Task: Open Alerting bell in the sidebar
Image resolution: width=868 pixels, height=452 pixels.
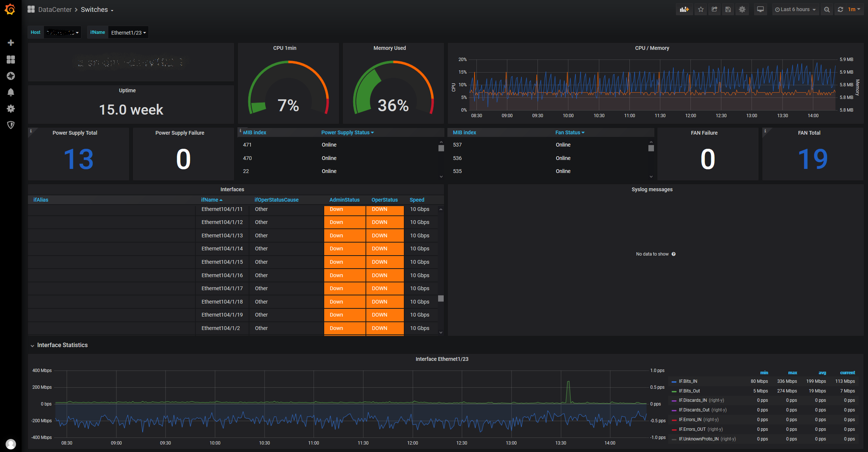Action: pos(11,92)
